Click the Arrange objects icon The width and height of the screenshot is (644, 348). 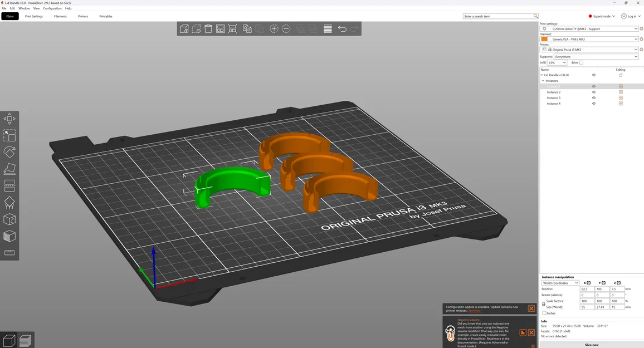click(220, 29)
